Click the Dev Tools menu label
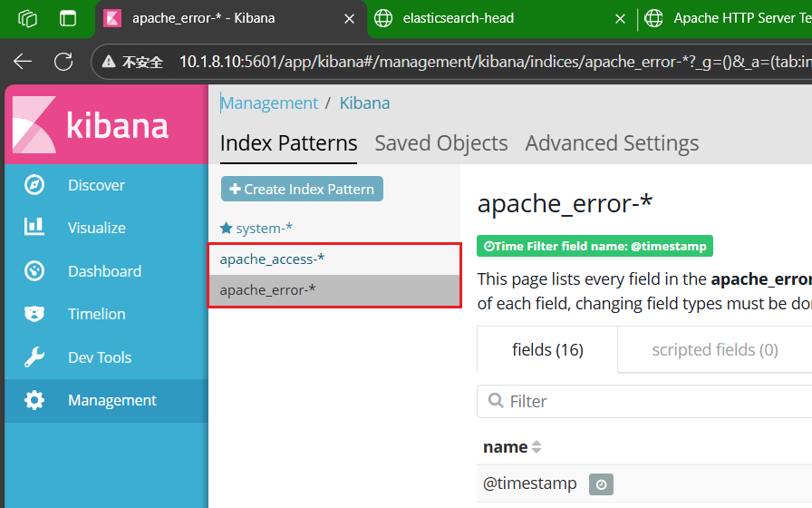 tap(100, 357)
